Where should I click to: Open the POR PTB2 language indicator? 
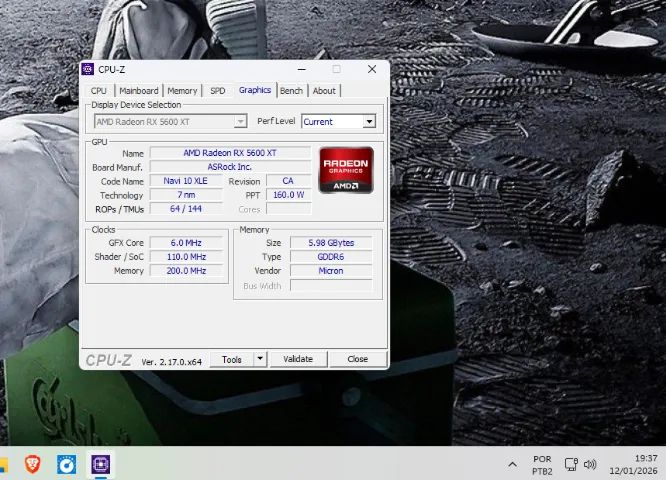click(542, 465)
